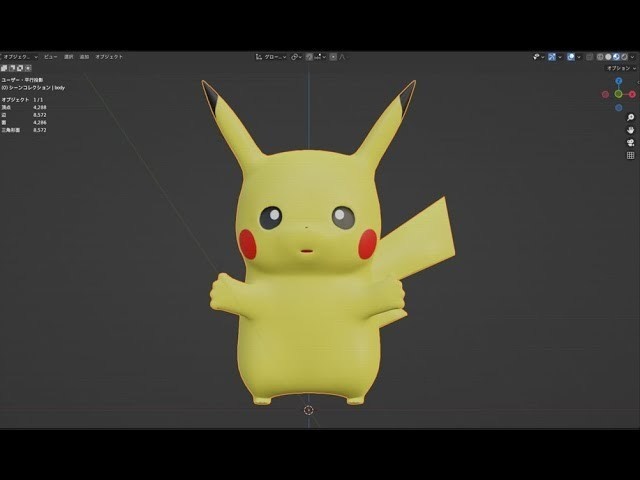Open the gizmo settings dropdown arrow
This screenshot has height=480, width=640.
click(560, 57)
